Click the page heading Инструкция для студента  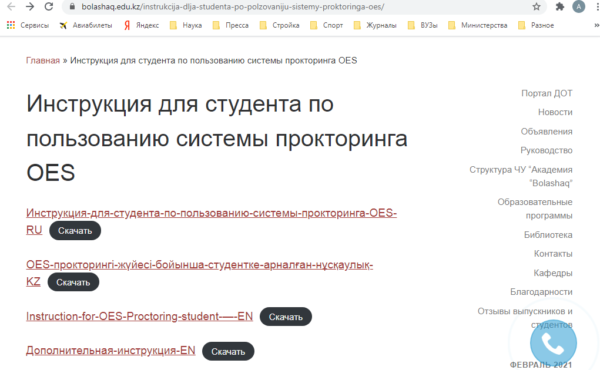[217, 138]
